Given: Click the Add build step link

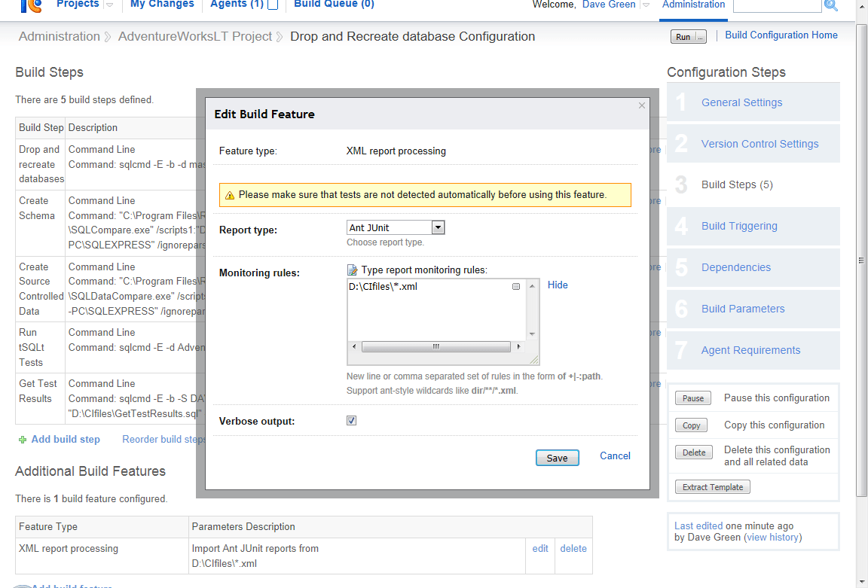Looking at the screenshot, I should tap(66, 439).
